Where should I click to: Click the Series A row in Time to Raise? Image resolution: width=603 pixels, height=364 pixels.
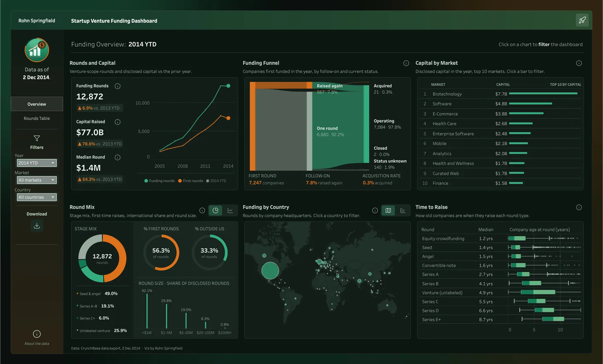coord(500,274)
